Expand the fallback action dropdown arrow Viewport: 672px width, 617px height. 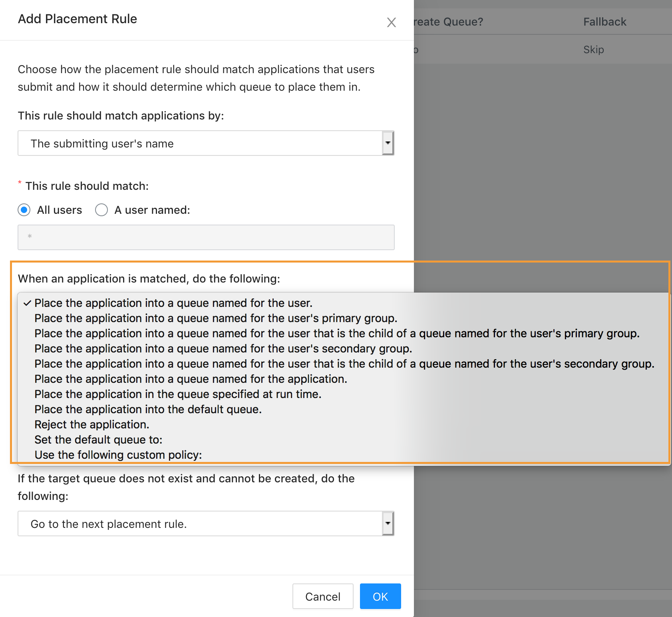(x=388, y=523)
